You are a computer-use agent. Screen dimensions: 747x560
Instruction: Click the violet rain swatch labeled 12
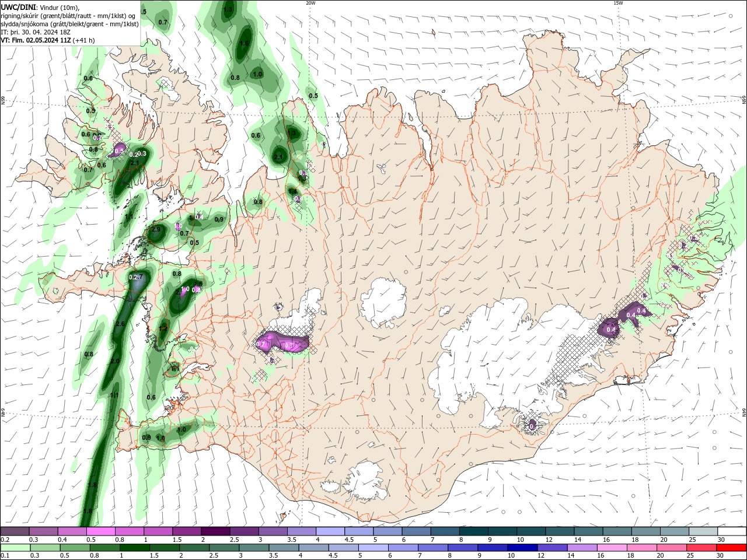coord(552,548)
